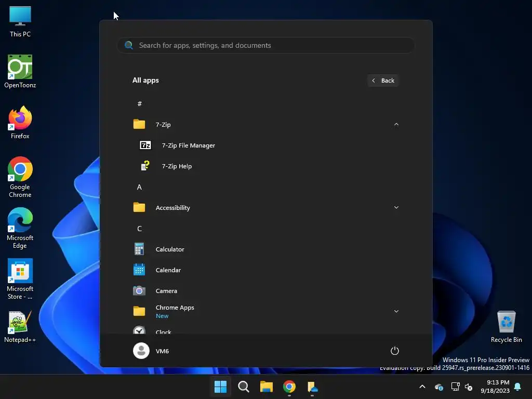Expand the Chrome Apps folder chevron

pos(396,311)
